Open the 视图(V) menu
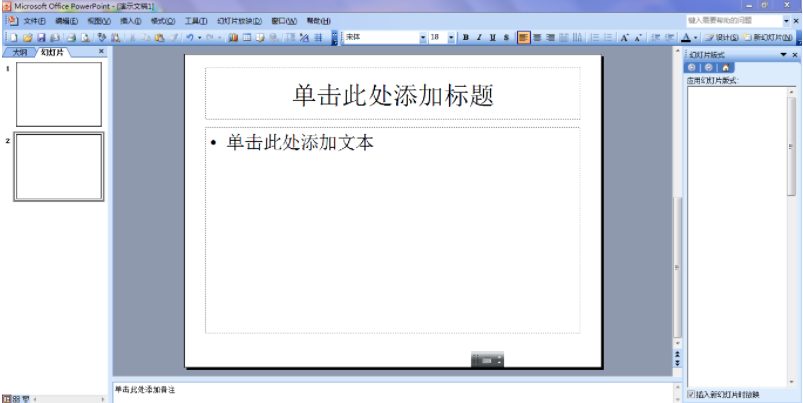Image resolution: width=803 pixels, height=403 pixels. tap(99, 21)
